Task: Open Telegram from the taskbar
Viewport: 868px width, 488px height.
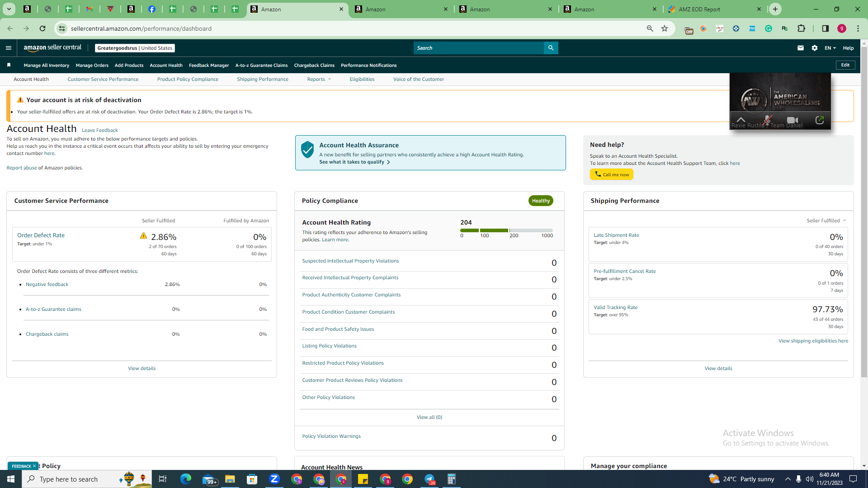Action: [429, 479]
